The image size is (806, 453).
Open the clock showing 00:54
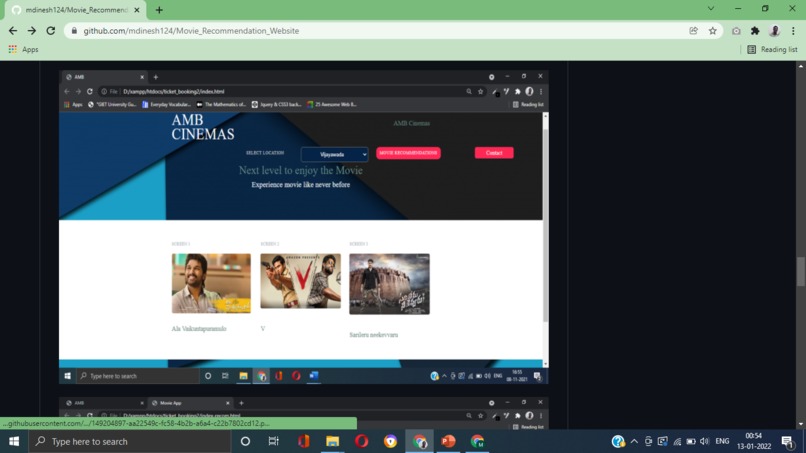click(754, 441)
